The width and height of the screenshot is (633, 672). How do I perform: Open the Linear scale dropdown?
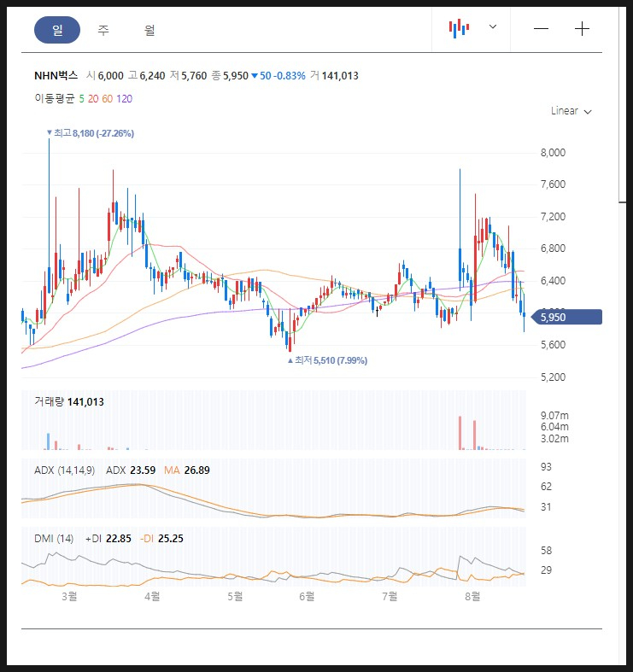pos(571,111)
